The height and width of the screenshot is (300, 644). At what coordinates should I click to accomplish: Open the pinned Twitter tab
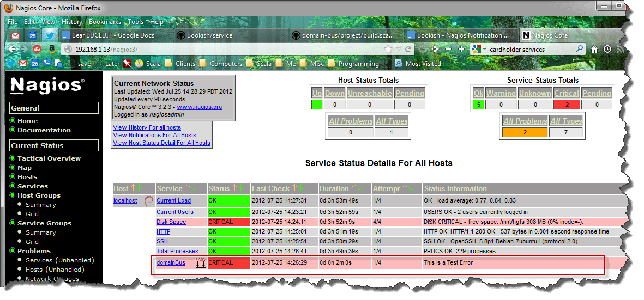(x=50, y=35)
